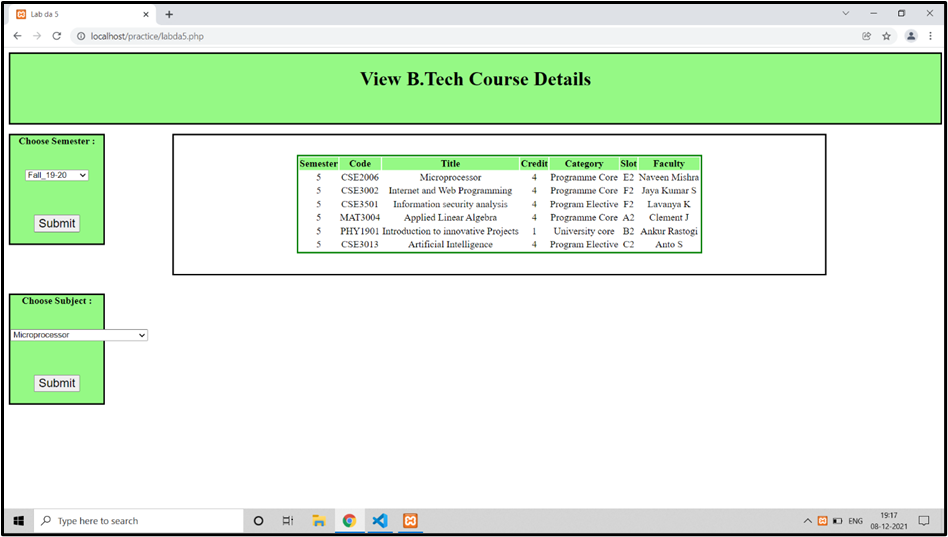Viewport: 948px width, 537px height.
Task: Click faculty name Anto S
Action: [x=669, y=244]
